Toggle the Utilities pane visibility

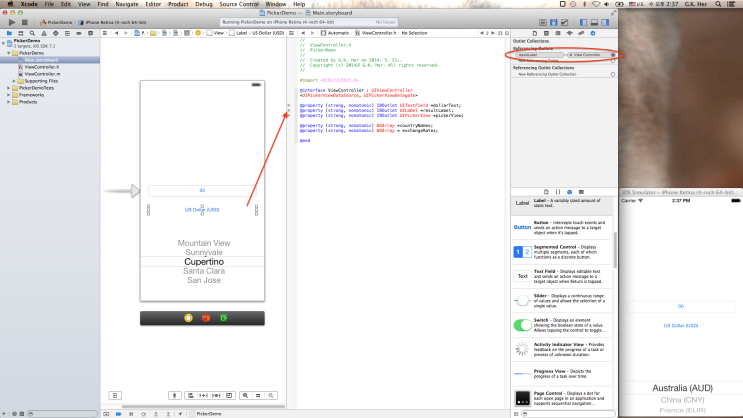pos(605,22)
